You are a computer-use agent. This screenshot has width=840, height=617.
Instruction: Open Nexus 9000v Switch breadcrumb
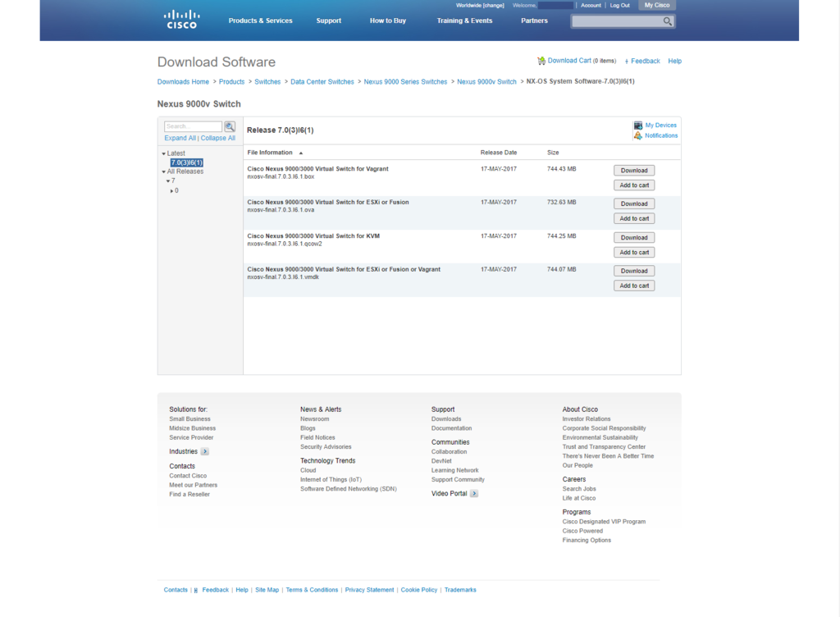(486, 82)
